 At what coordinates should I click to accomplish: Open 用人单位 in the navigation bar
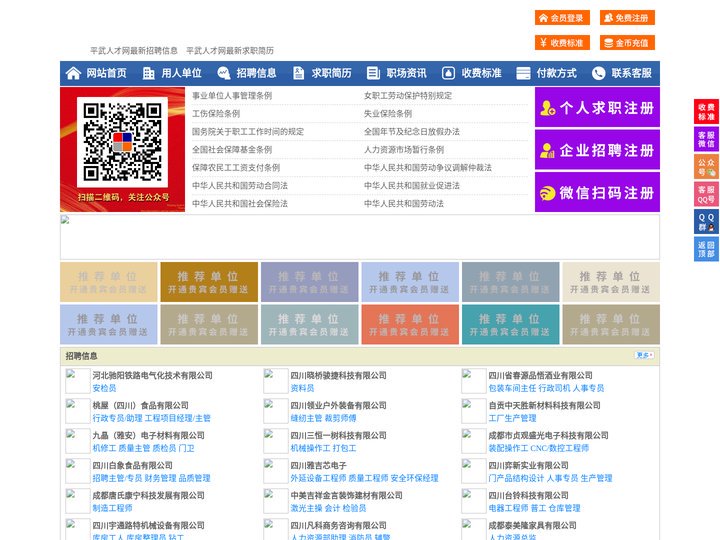coord(181,73)
